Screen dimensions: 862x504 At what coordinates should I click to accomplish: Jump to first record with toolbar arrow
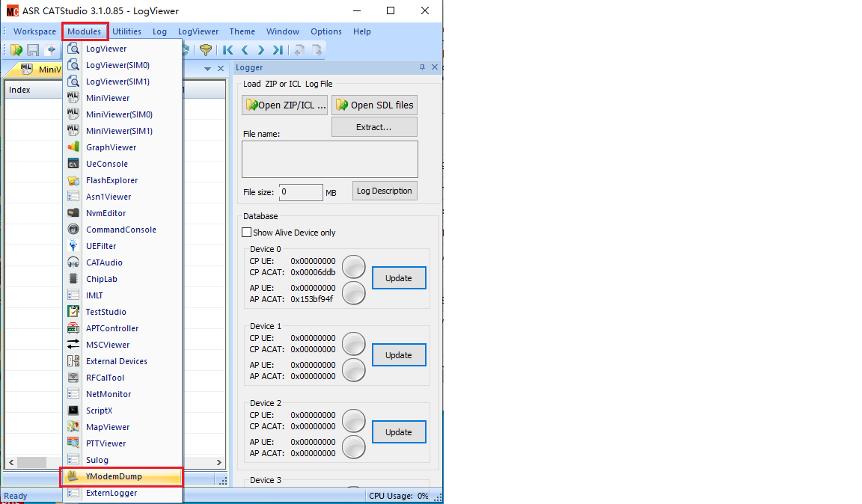click(227, 50)
